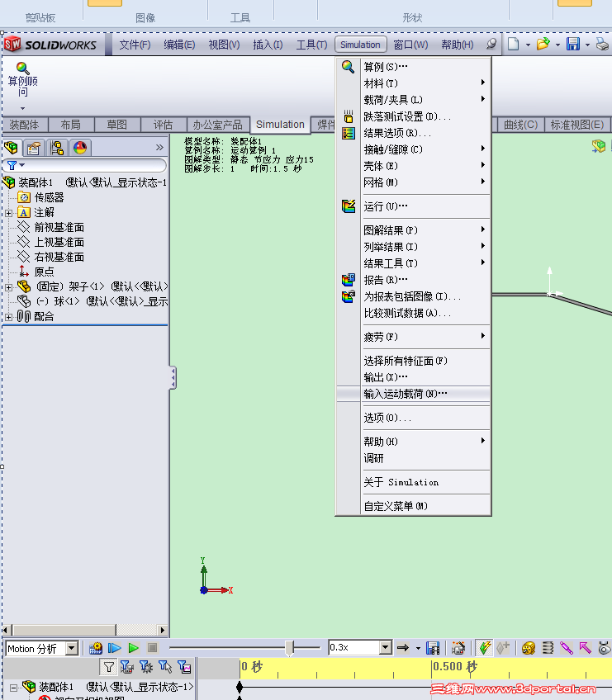This screenshot has width=612, height=700.
Task: Click the 0.500 秒 timeline mark
Action: click(455, 666)
